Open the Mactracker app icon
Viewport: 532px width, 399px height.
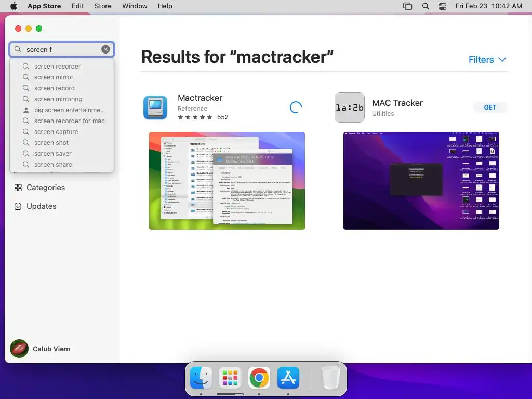[155, 108]
